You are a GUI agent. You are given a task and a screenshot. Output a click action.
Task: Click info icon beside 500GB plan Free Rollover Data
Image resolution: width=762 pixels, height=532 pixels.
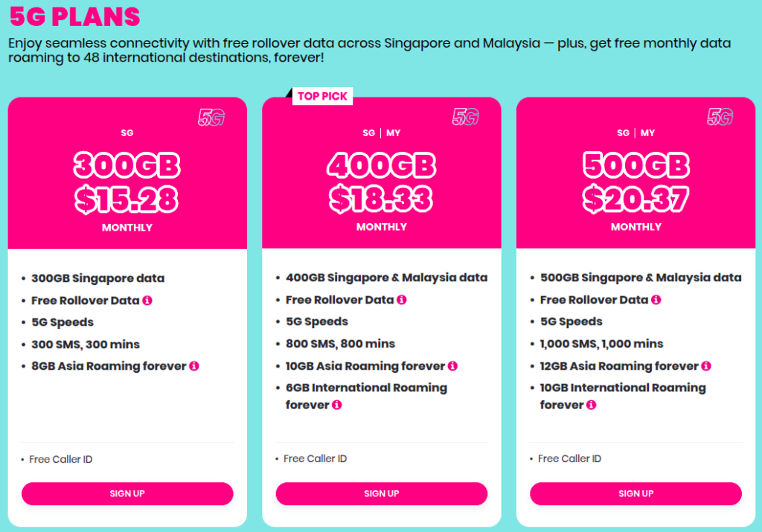656,300
